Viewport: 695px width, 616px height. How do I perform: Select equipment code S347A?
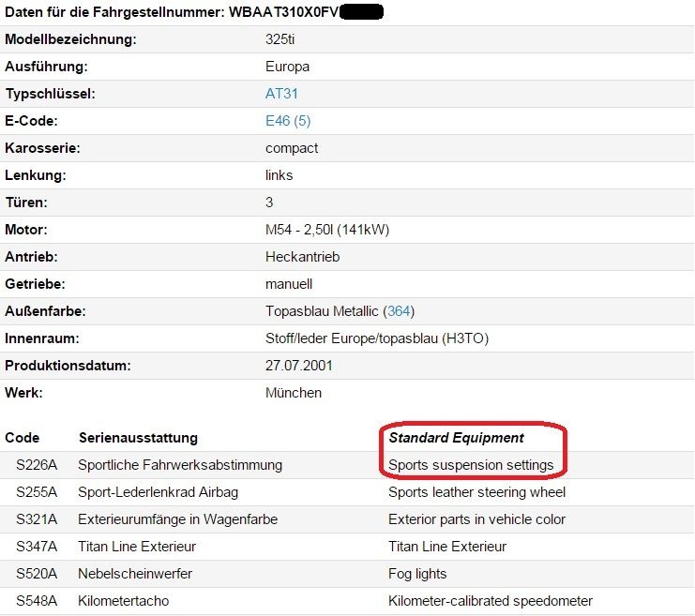(x=37, y=547)
